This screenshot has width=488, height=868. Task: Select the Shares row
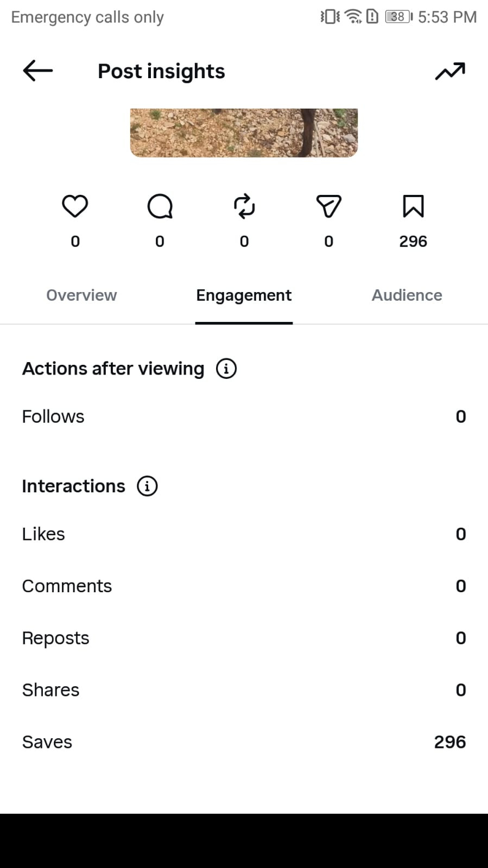pyautogui.click(x=244, y=690)
